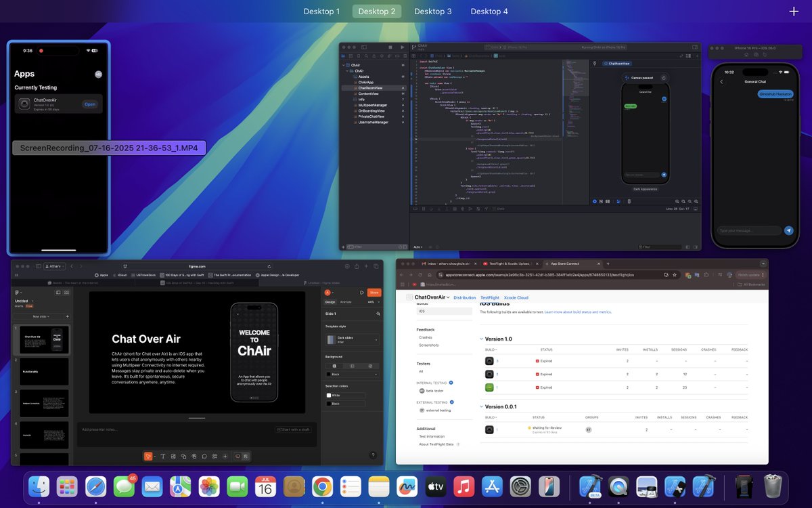Open the Safari profile dropdown labeled Atharv
Image resolution: width=812 pixels, height=508 pixels.
coord(55,266)
